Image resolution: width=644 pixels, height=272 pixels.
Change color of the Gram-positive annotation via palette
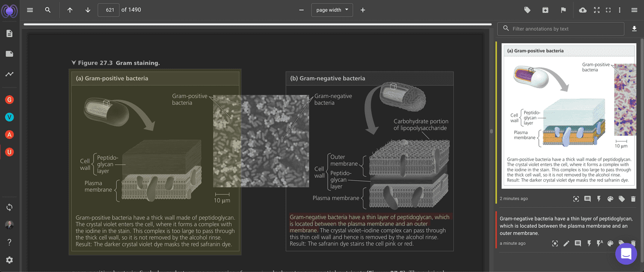[610, 199]
